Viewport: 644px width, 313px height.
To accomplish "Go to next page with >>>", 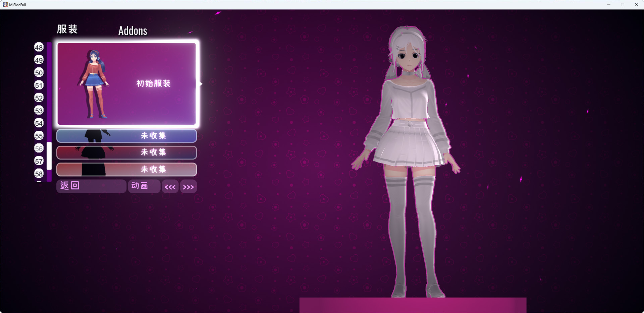I will click(x=189, y=187).
